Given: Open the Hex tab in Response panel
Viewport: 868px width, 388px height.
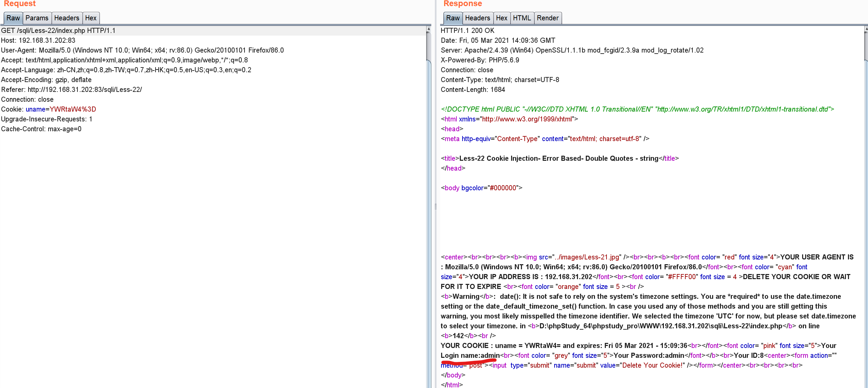Looking at the screenshot, I should [502, 18].
